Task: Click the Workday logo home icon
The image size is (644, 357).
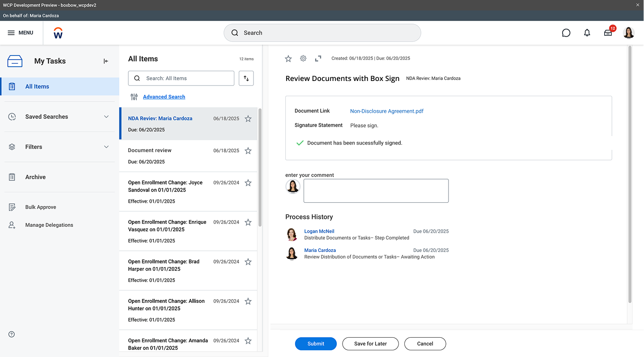Action: (x=58, y=33)
